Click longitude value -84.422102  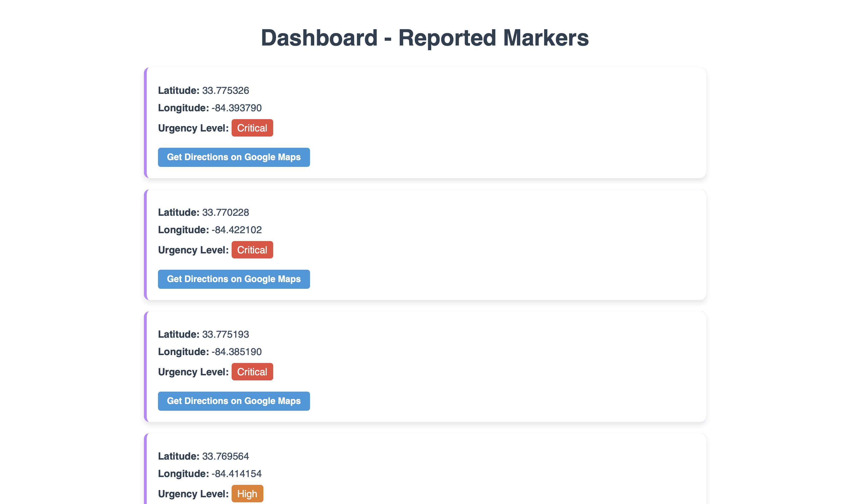click(x=236, y=230)
